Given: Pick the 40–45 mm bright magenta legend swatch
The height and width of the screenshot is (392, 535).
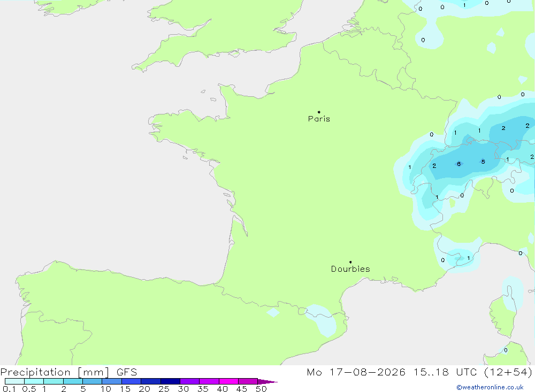Looking at the screenshot, I should (228, 381).
